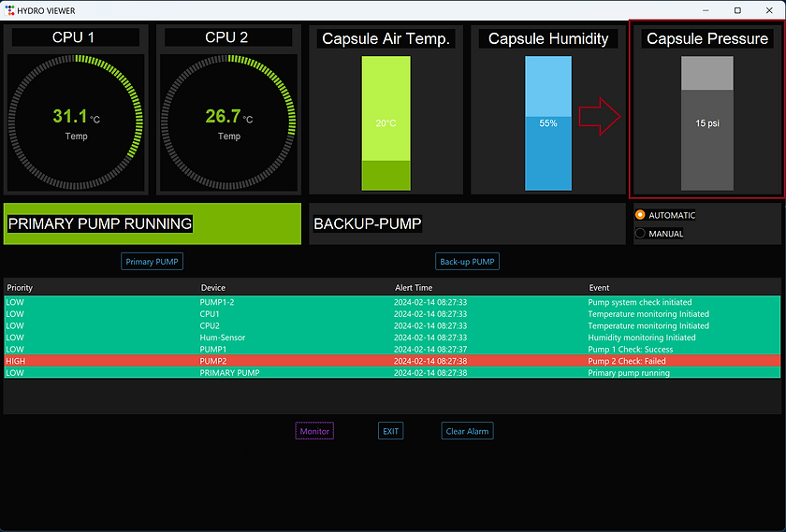
Task: Minimize the Hydro Viewer window
Action: coord(706,10)
